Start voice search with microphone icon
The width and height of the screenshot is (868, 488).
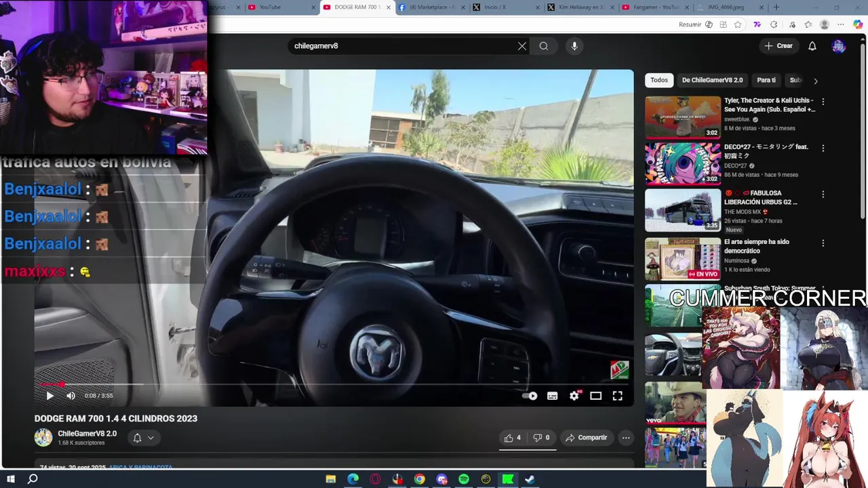[x=574, y=46]
